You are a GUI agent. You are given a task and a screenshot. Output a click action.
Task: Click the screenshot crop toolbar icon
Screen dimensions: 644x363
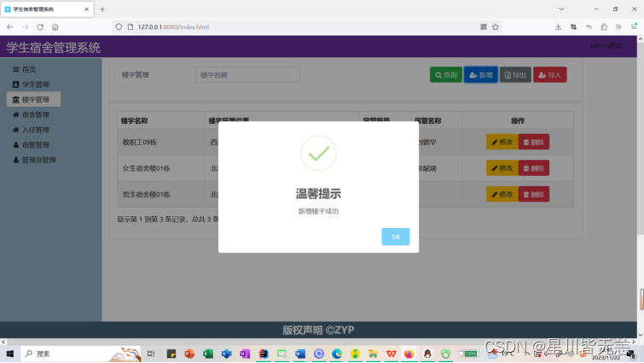pyautogui.click(x=573, y=27)
